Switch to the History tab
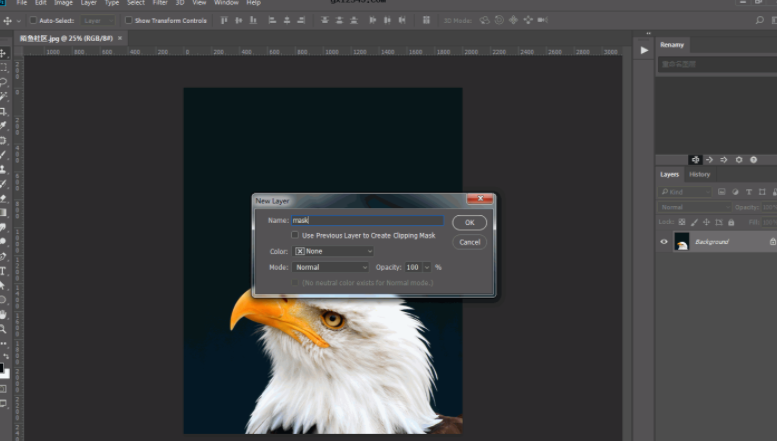The height and width of the screenshot is (441, 777). click(x=700, y=174)
